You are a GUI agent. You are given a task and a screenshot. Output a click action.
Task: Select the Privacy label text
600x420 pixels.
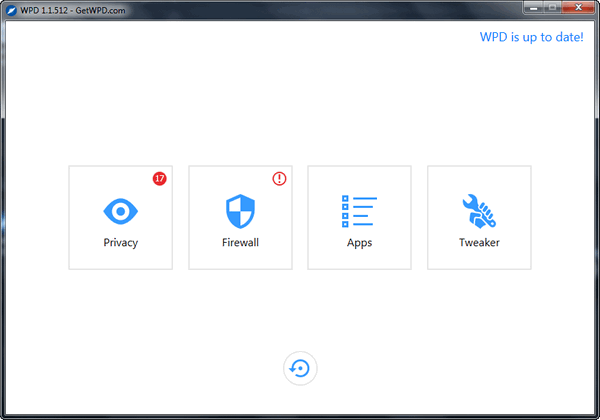click(x=121, y=243)
